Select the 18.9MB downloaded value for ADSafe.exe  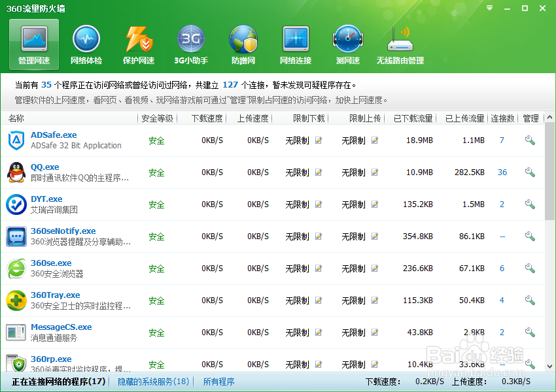[419, 140]
